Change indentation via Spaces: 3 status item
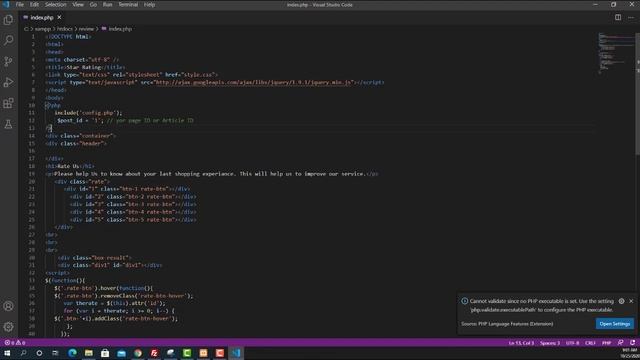The height and width of the screenshot is (360, 640). (x=550, y=343)
